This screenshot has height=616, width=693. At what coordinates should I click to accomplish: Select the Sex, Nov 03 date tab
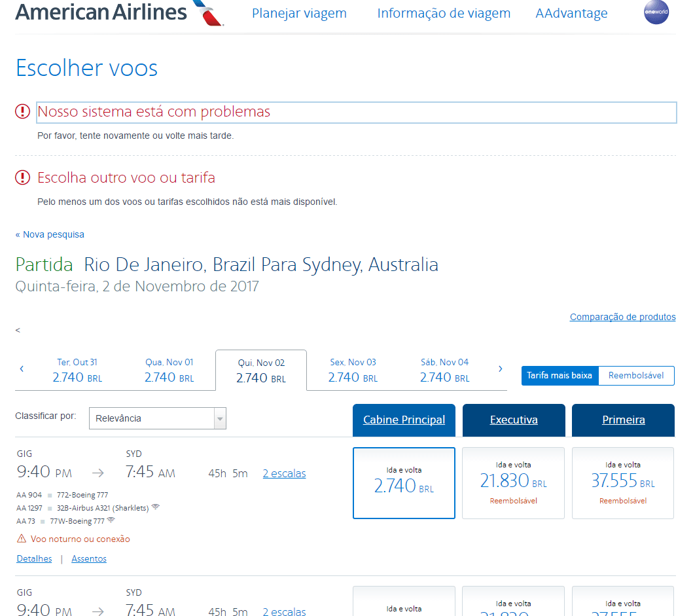point(353,370)
